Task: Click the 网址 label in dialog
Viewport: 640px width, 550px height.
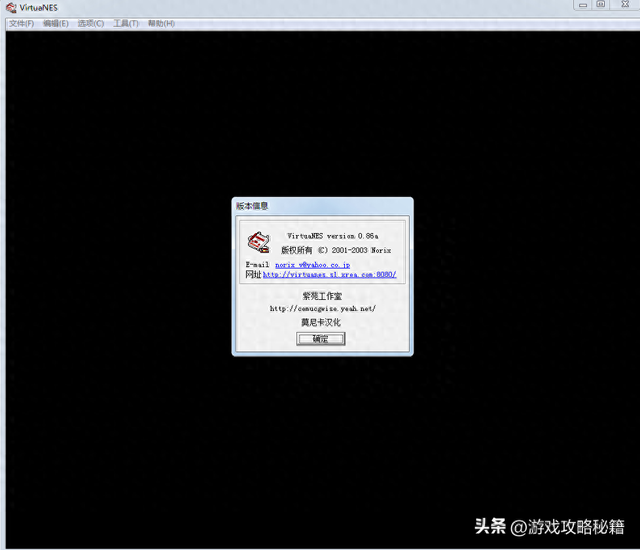Action: tap(253, 275)
